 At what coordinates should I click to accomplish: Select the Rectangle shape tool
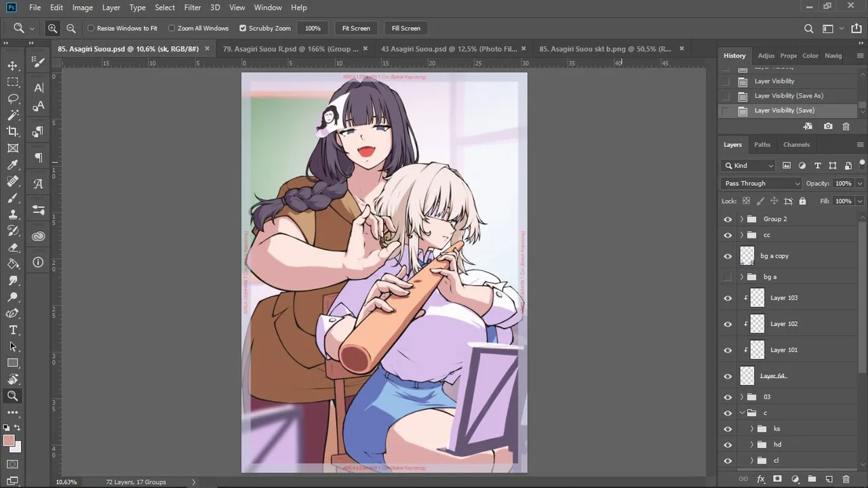(x=13, y=363)
